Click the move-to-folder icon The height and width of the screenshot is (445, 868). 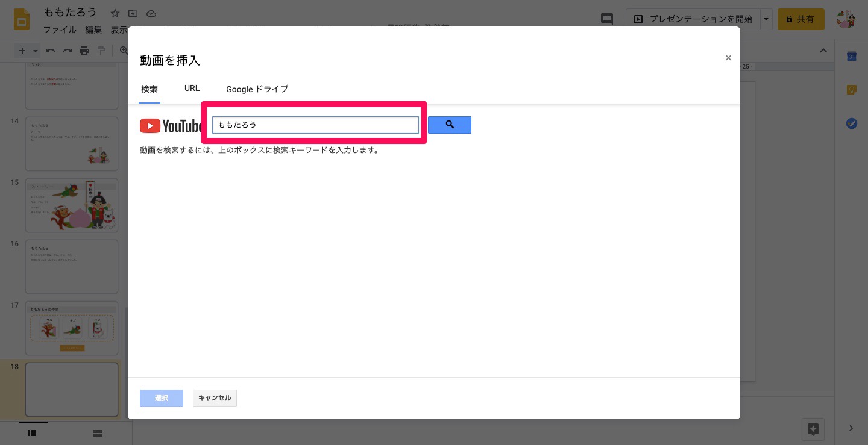pos(133,13)
